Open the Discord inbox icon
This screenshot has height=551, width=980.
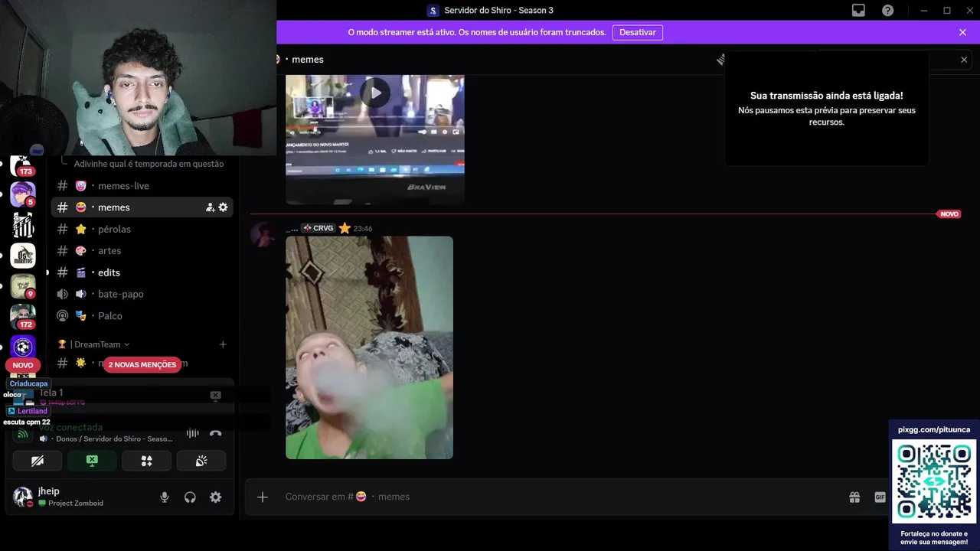[x=858, y=10]
